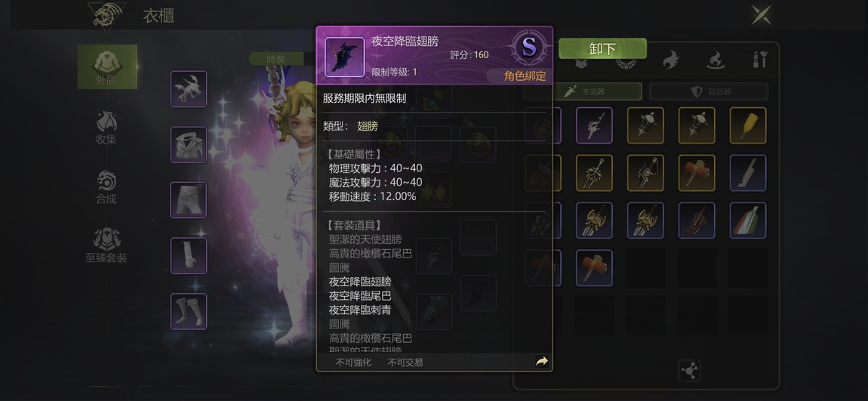Open the 外觀 appearance sidebar section
This screenshot has height=401, width=868.
(x=107, y=67)
